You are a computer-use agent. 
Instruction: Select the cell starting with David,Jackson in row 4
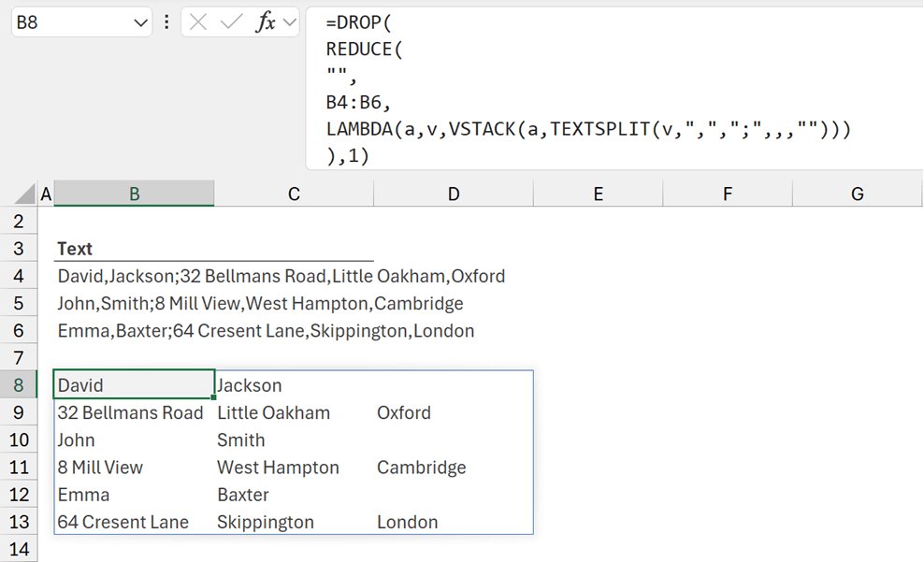(x=134, y=277)
